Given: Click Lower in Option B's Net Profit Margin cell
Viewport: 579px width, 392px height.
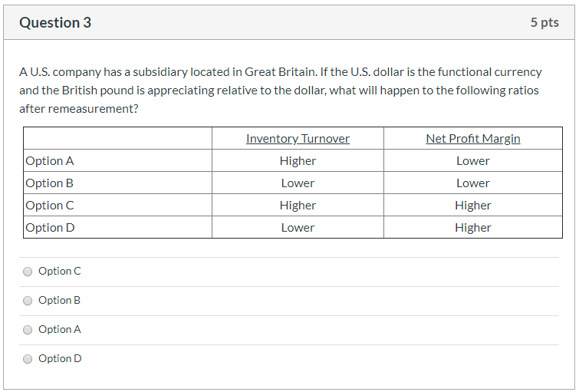Looking at the screenshot, I should [473, 183].
